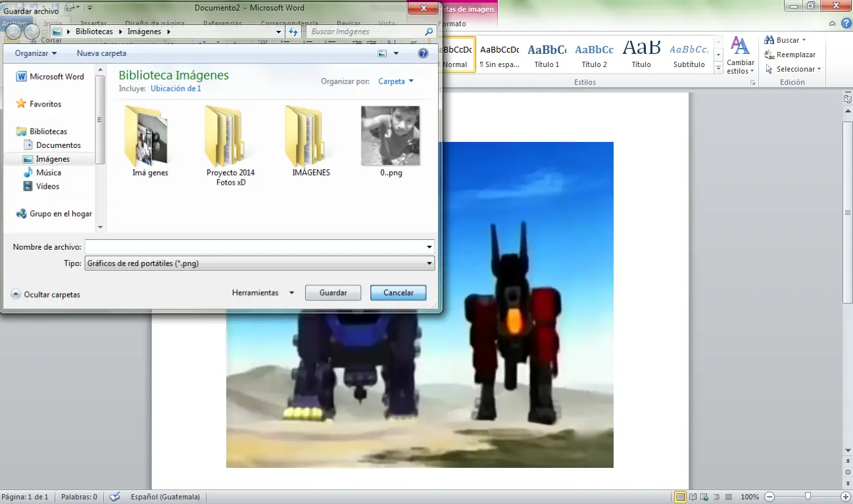853x504 pixels.
Task: Click the zoom slider handle
Action: coord(808,497)
